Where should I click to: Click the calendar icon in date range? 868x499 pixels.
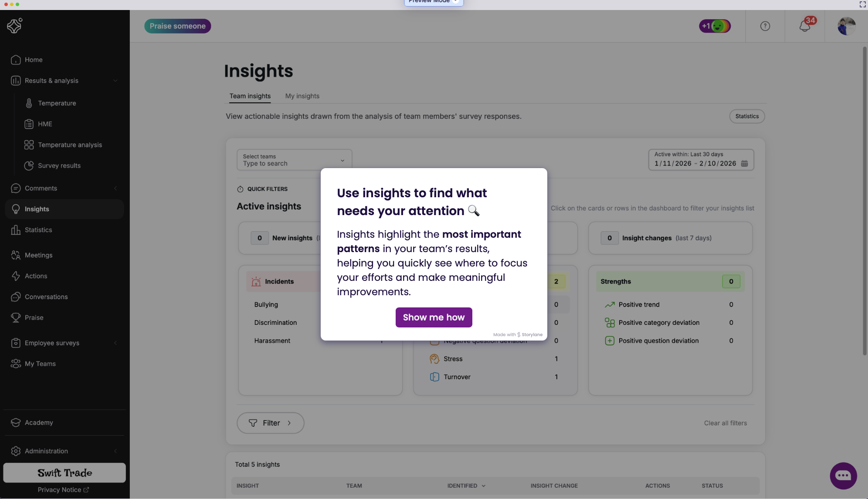click(744, 164)
